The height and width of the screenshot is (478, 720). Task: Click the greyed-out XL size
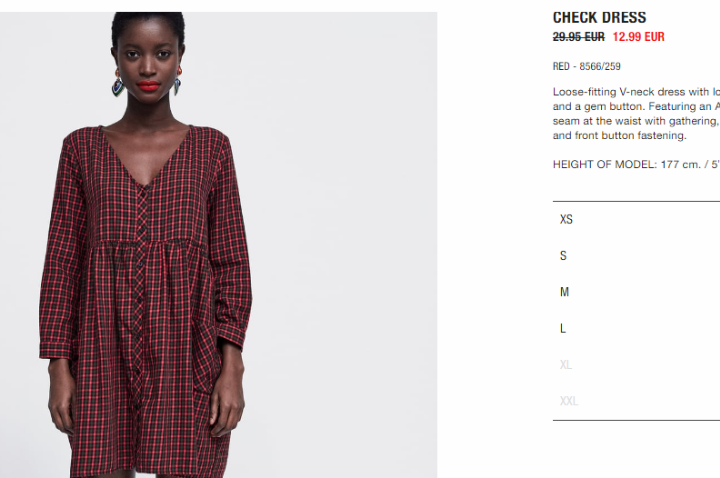636,365
